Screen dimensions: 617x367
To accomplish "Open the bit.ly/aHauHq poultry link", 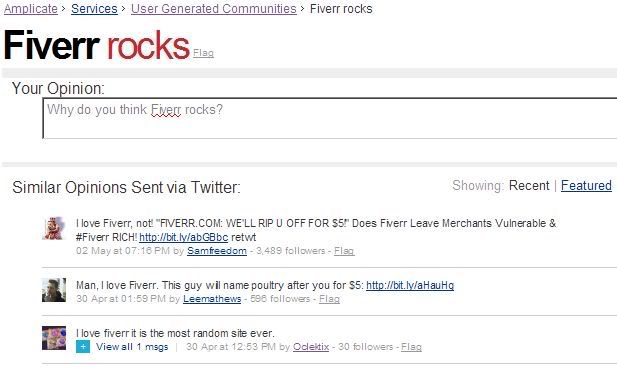I will coord(410,285).
